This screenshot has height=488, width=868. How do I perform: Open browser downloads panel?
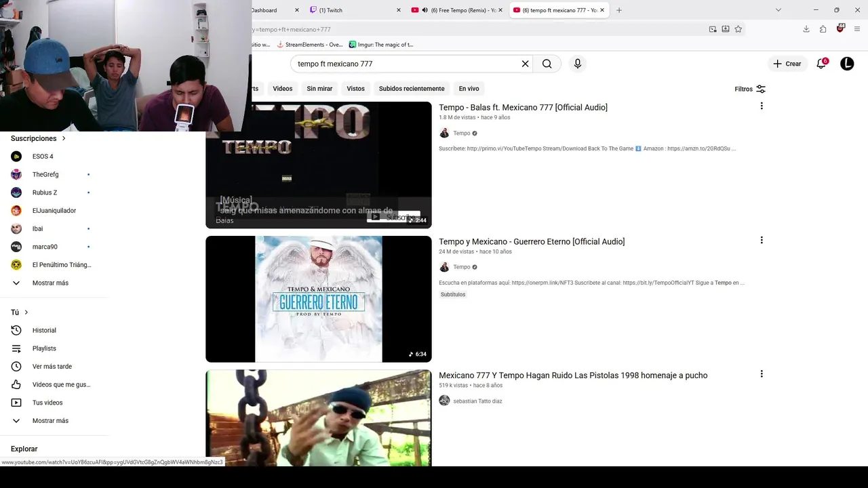coord(806,29)
